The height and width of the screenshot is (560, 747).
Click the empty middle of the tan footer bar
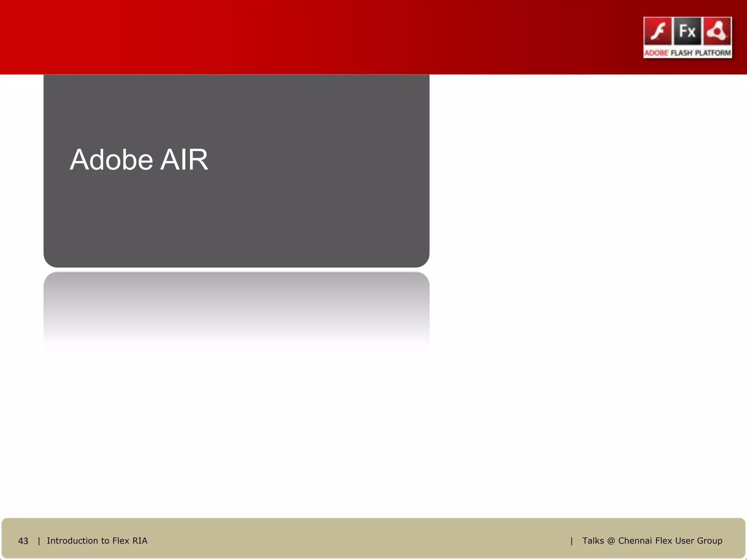(x=365, y=539)
